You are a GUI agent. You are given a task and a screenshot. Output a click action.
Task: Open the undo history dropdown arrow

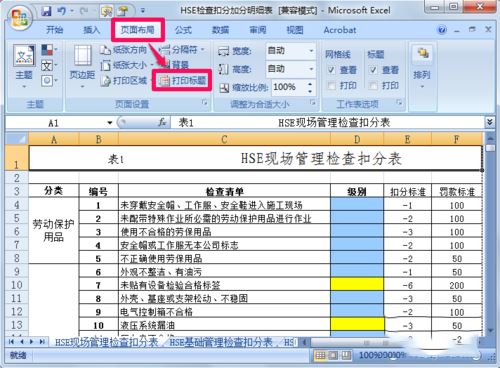(72, 11)
